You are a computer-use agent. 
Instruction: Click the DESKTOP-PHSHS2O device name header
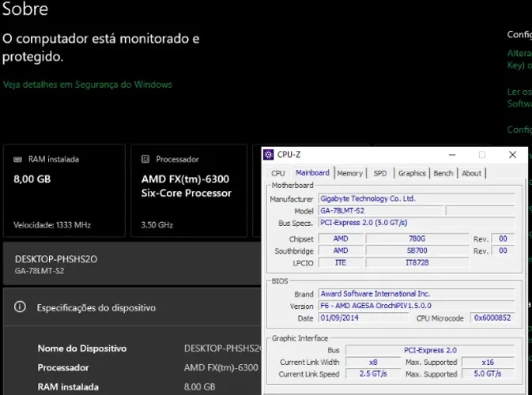pos(56,259)
